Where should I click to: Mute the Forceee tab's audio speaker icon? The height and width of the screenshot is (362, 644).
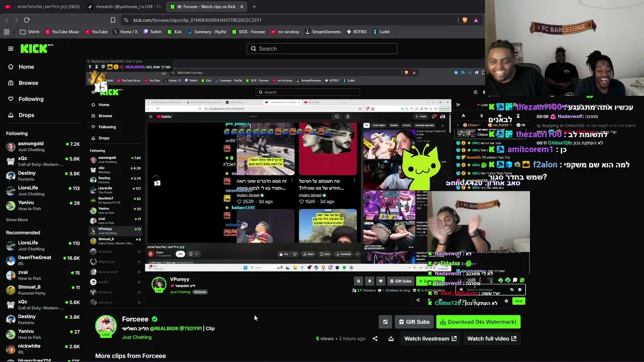[x=180, y=7]
